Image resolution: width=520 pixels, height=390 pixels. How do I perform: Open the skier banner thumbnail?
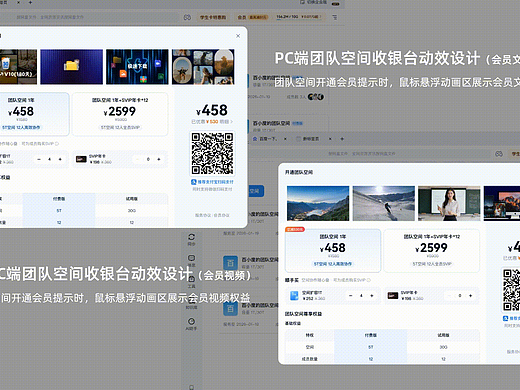click(384, 203)
